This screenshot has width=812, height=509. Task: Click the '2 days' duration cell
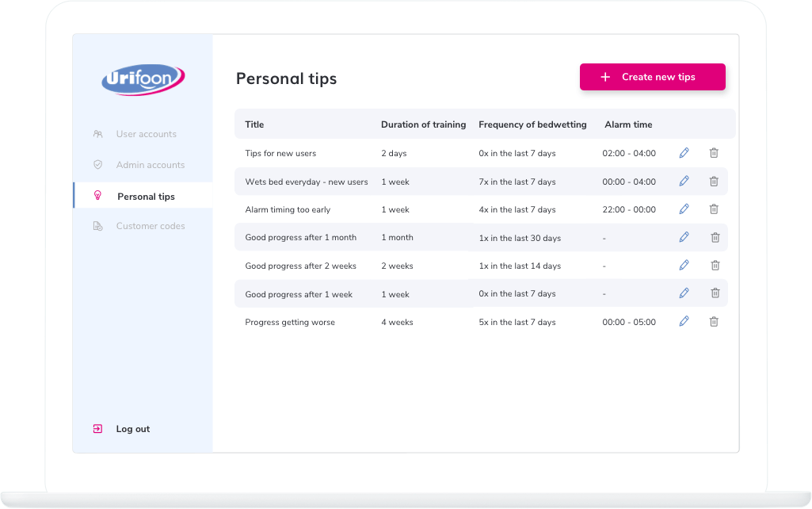[x=394, y=154]
